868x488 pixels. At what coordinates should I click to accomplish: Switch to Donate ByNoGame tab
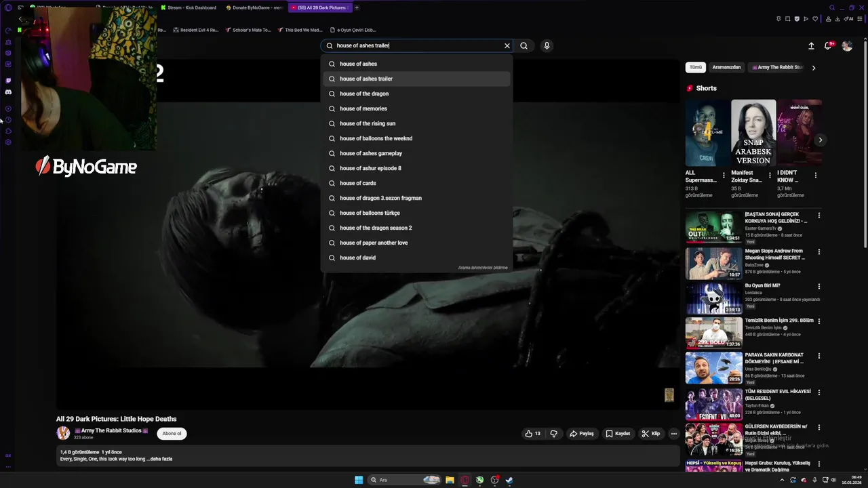pos(254,7)
